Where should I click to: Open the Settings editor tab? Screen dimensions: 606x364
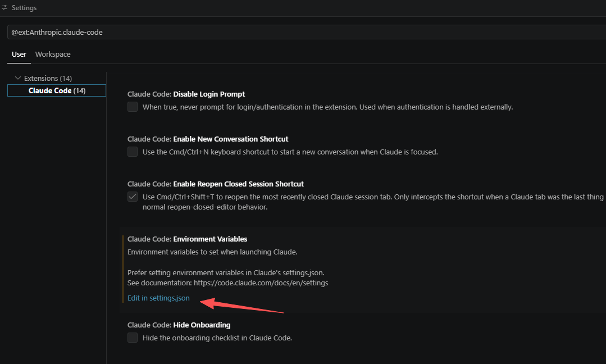pyautogui.click(x=24, y=8)
